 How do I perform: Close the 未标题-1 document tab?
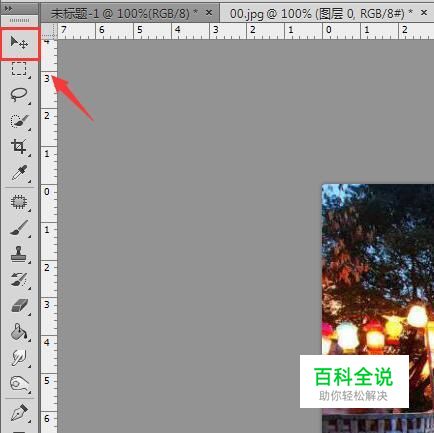click(209, 13)
